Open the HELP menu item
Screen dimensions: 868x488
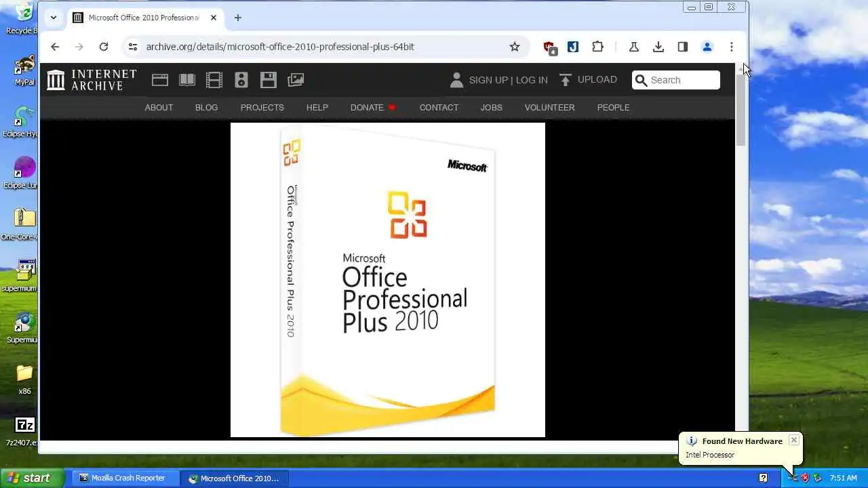coord(317,107)
